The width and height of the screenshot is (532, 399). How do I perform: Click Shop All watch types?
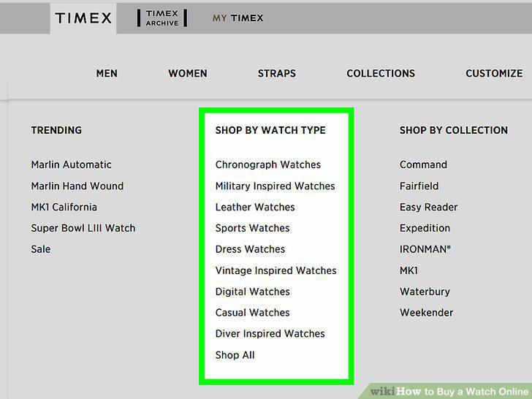(x=235, y=355)
